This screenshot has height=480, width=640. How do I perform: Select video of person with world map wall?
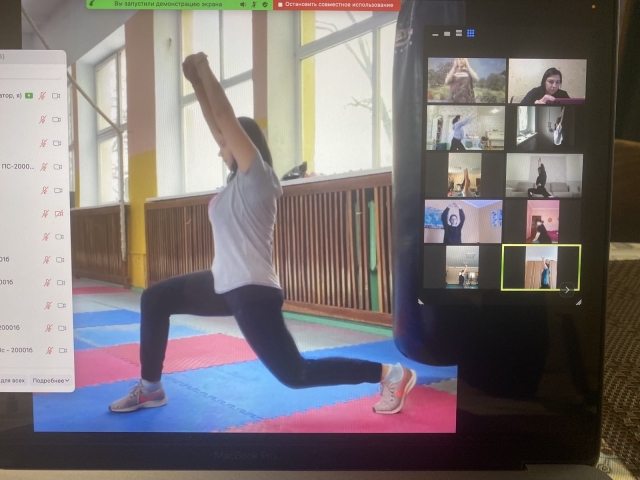point(463,222)
